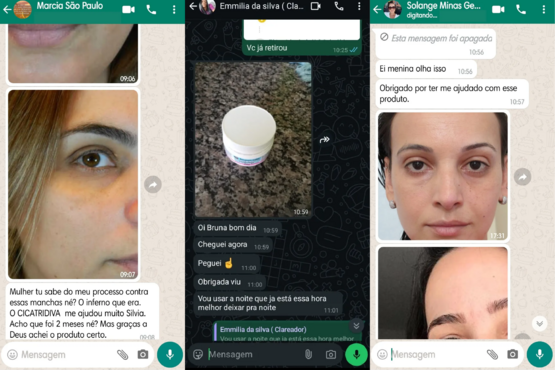Viewport: 555px width, 370px height.
Task: Open Solange profile picture
Action: 393,10
